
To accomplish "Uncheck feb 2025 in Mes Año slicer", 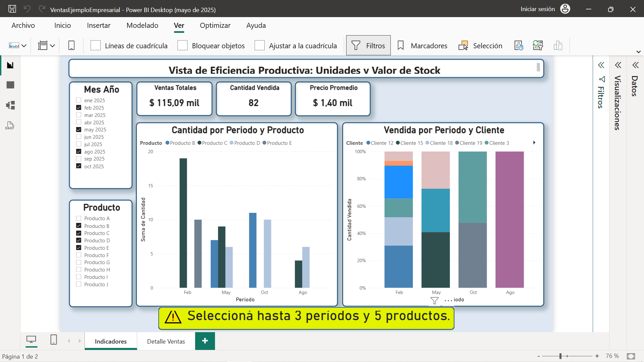I will click(x=79, y=108).
